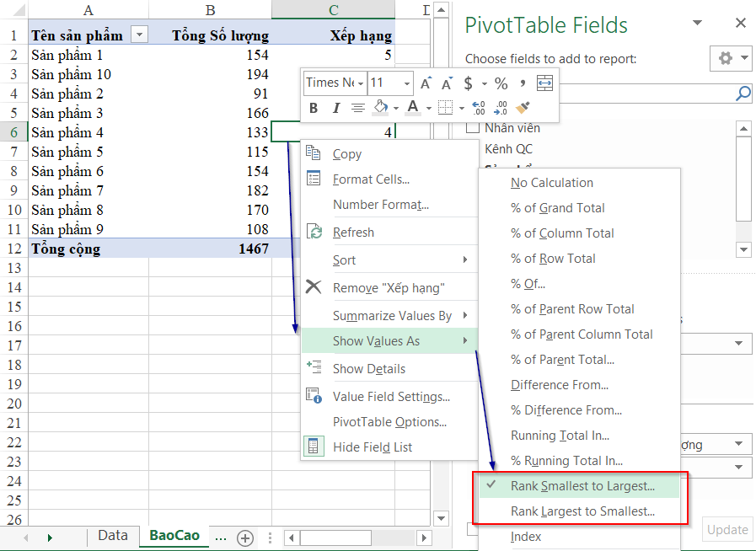
Task: Open the Tên sản phẩm filter dropdown
Action: (x=139, y=35)
